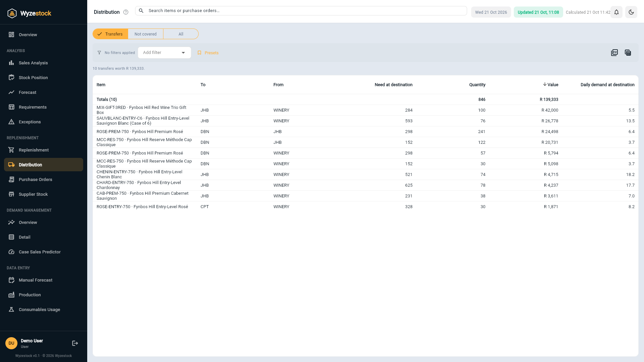
Task: Open the top Overview sidebar item
Action: [x=44, y=35]
